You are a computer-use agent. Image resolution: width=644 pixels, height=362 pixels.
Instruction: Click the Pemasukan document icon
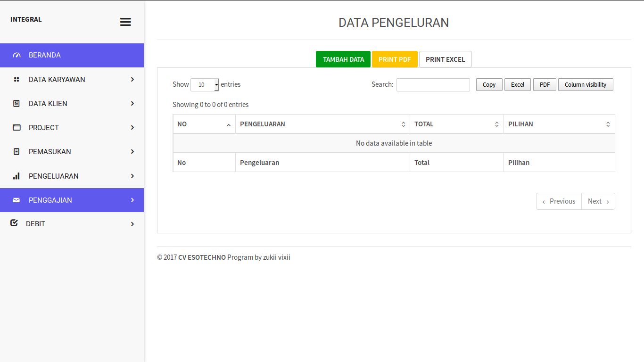point(17,152)
